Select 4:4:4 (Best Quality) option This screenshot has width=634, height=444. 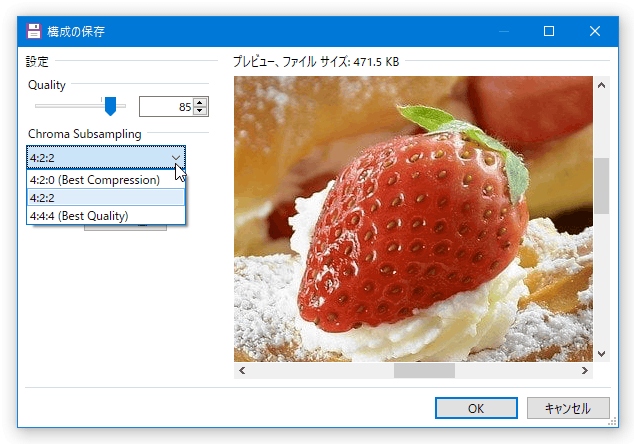[106, 216]
